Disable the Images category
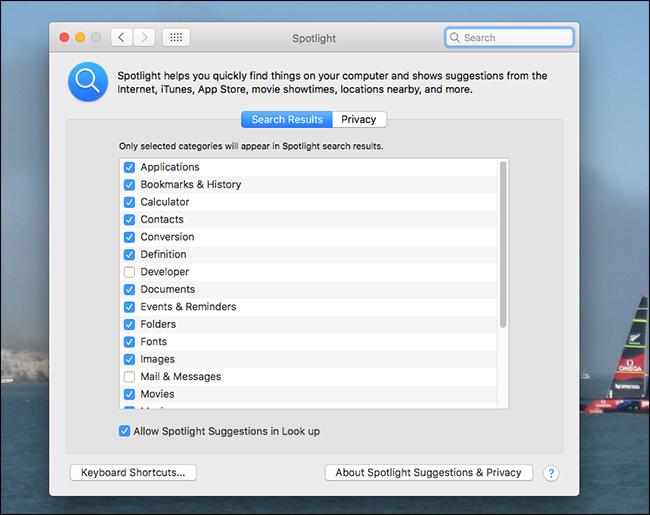This screenshot has width=650, height=515. (129, 359)
